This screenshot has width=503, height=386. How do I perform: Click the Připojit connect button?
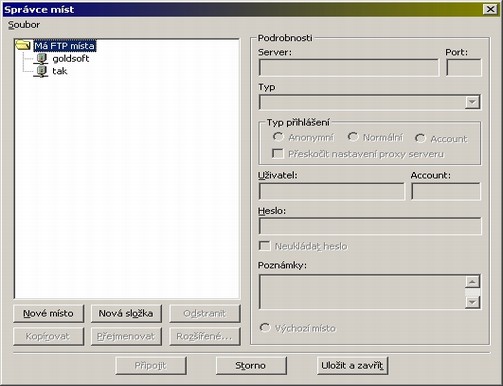(151, 366)
